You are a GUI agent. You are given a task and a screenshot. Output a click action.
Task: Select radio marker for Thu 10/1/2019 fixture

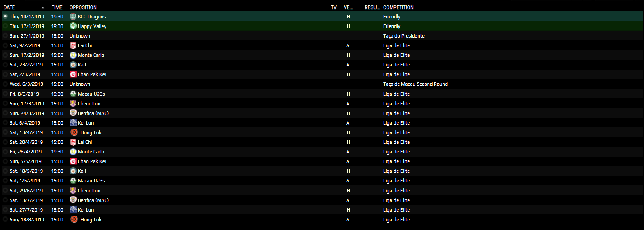[x=5, y=17]
